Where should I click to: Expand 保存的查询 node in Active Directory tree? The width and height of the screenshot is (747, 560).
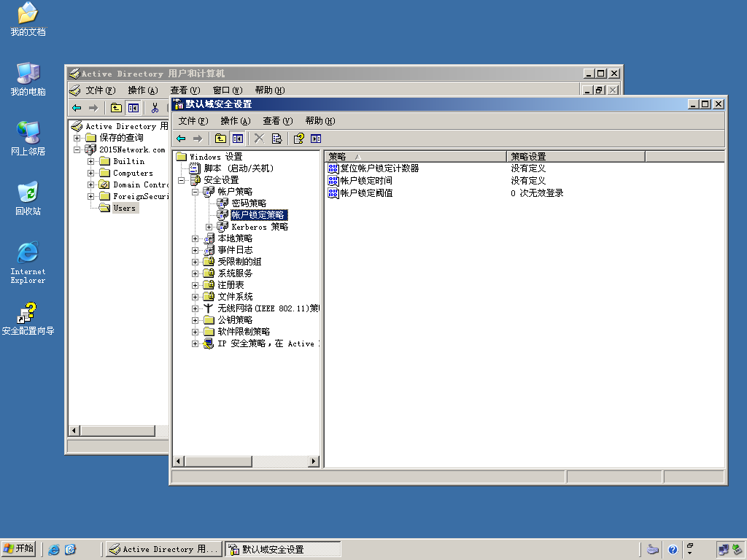tap(77, 138)
